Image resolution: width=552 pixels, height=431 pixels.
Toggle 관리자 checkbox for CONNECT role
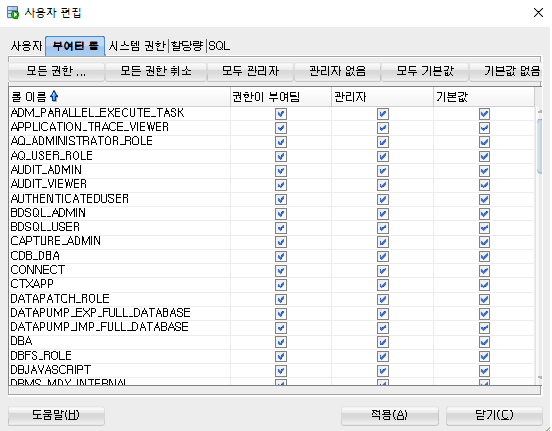point(383,271)
